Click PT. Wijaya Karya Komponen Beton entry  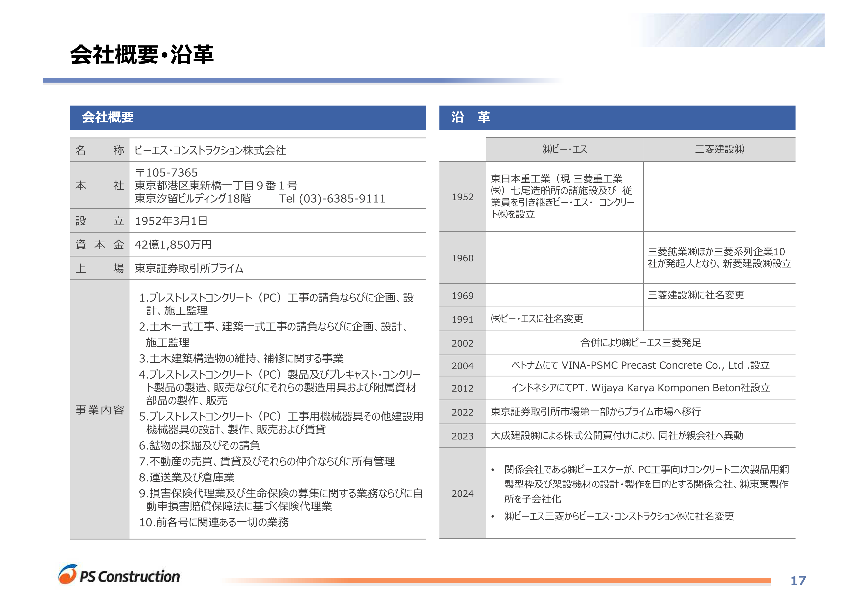tap(641, 388)
